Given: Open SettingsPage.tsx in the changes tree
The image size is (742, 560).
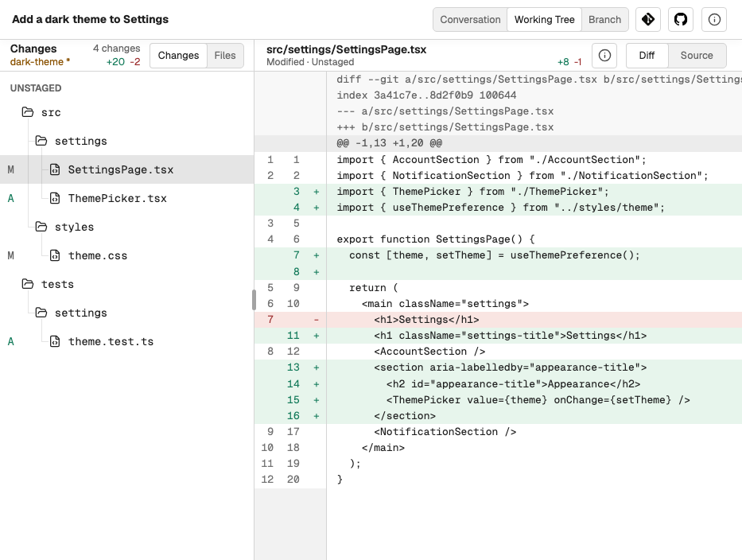Looking at the screenshot, I should pos(126,169).
